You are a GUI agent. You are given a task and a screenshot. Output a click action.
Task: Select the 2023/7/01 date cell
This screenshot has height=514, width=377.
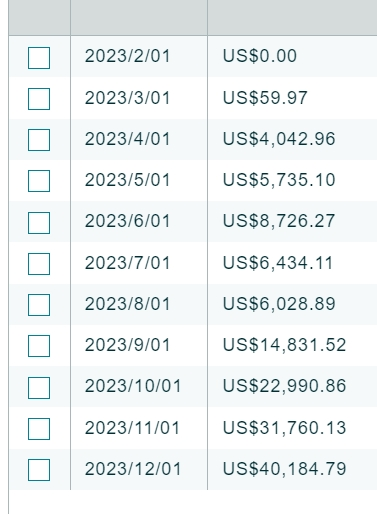click(x=139, y=263)
